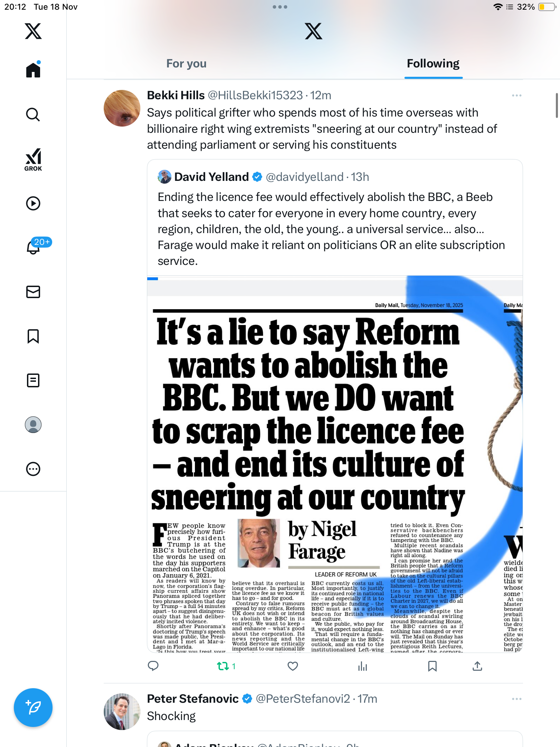Open the search (magnifier) page
Screen dimensions: 560x747
(33, 114)
